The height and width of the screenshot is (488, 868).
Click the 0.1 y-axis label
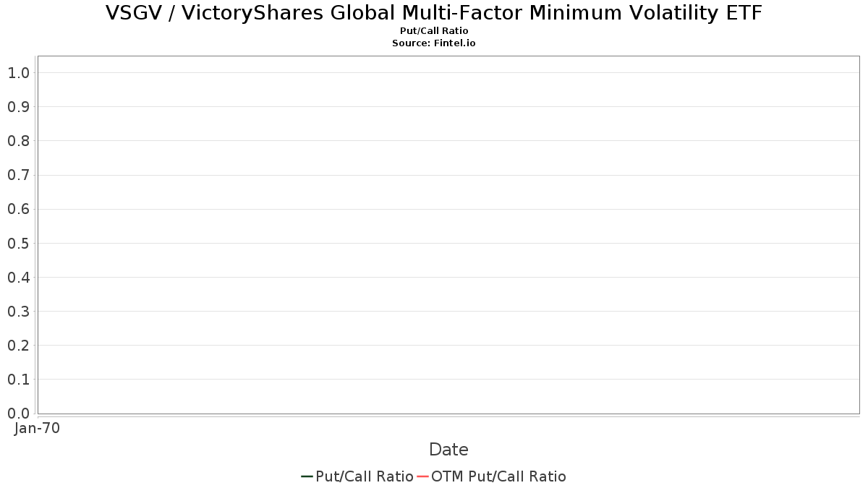pyautogui.click(x=18, y=380)
